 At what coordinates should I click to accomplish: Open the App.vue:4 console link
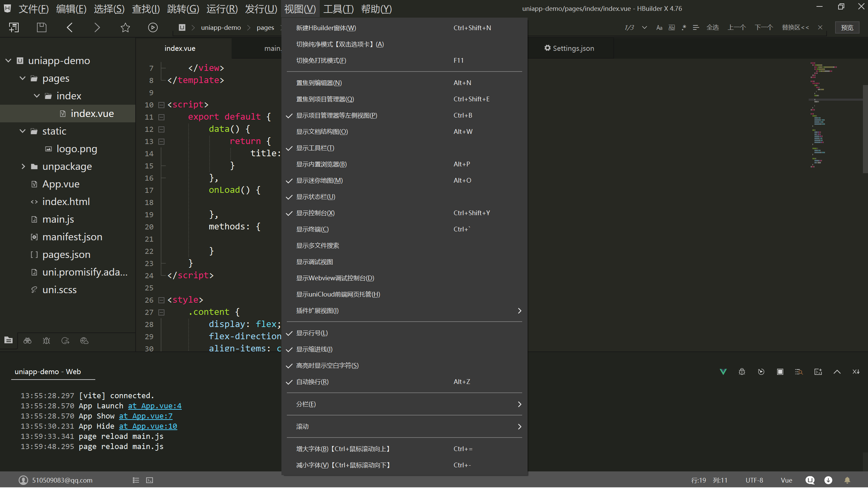(155, 406)
